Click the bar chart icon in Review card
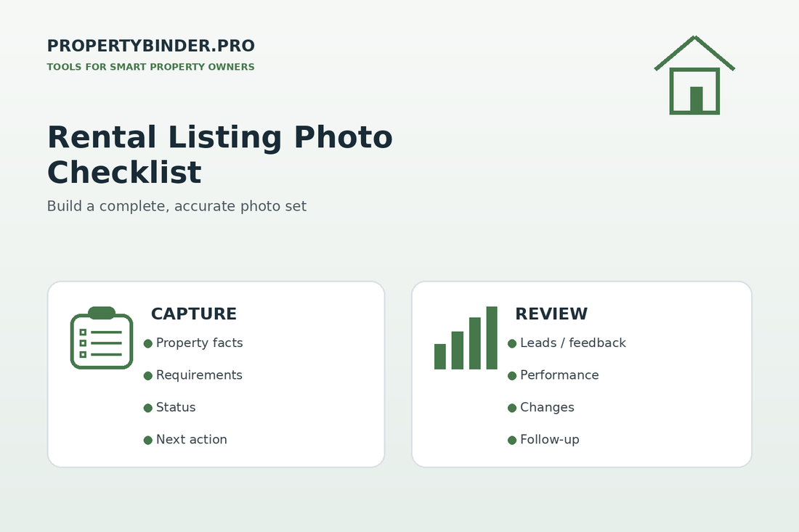The image size is (799, 532). 466,337
